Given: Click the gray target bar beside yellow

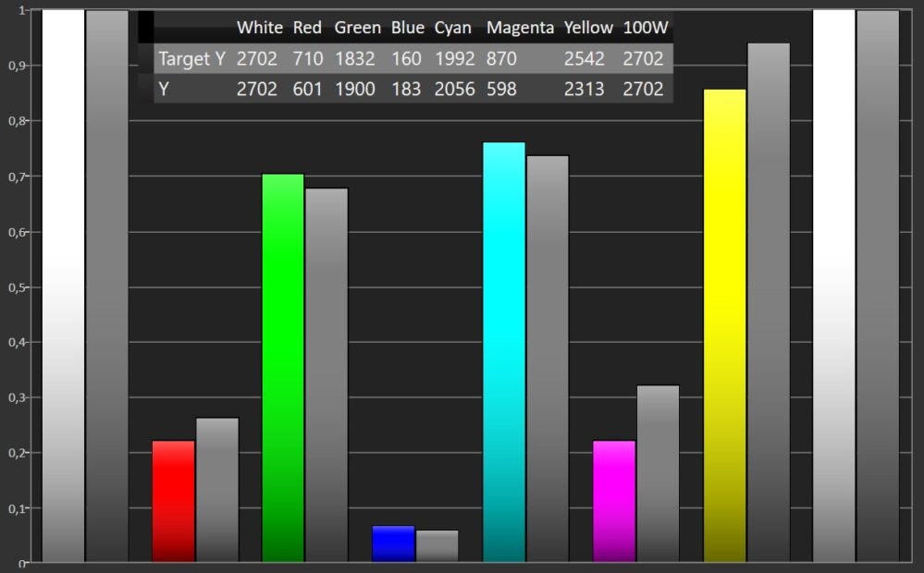Looking at the screenshot, I should point(769,302).
